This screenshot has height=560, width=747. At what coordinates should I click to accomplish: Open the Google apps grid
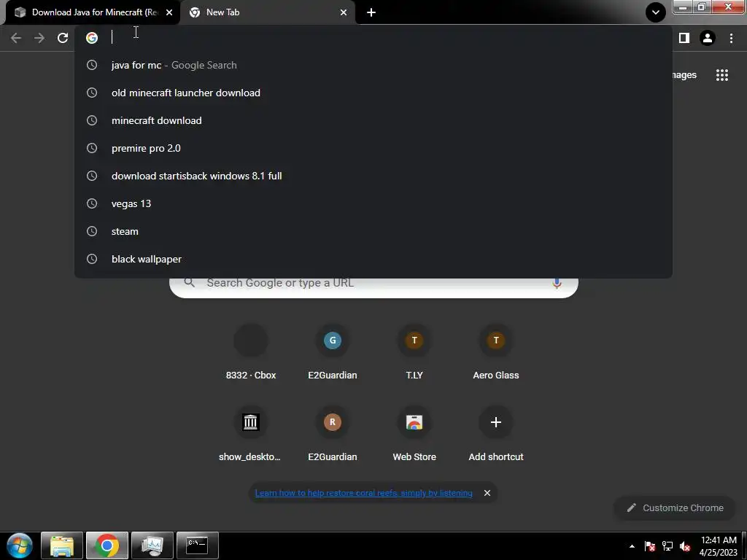click(x=721, y=75)
